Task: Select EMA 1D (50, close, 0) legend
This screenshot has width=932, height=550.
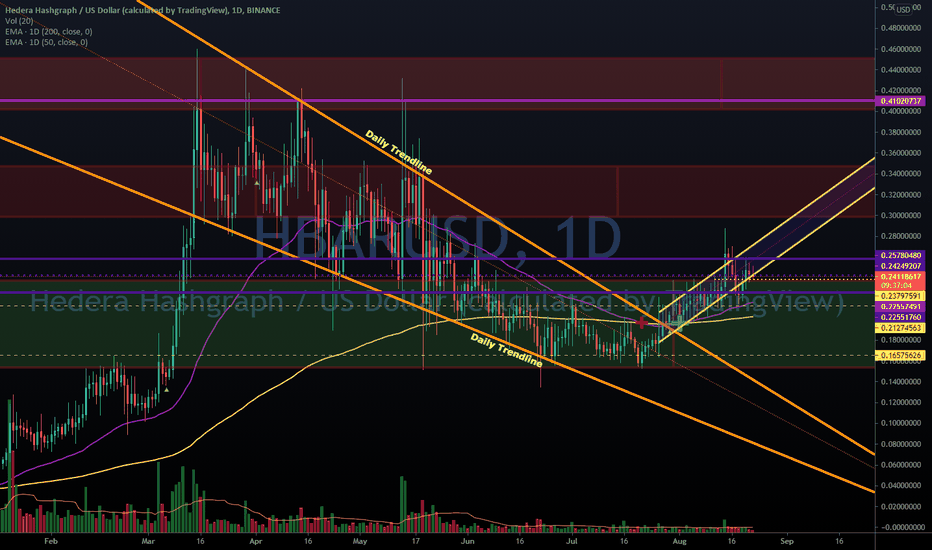Action: click(46, 42)
